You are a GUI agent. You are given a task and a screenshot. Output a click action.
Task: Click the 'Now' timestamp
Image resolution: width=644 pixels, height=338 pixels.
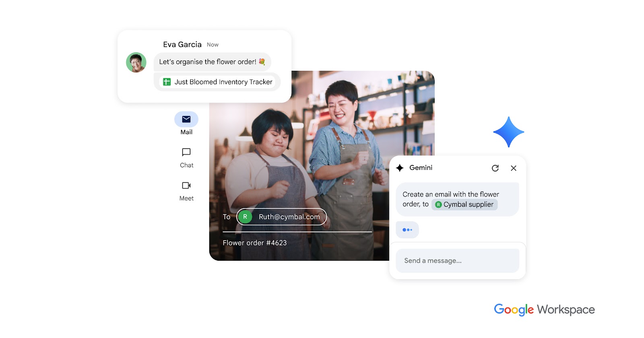click(x=213, y=45)
